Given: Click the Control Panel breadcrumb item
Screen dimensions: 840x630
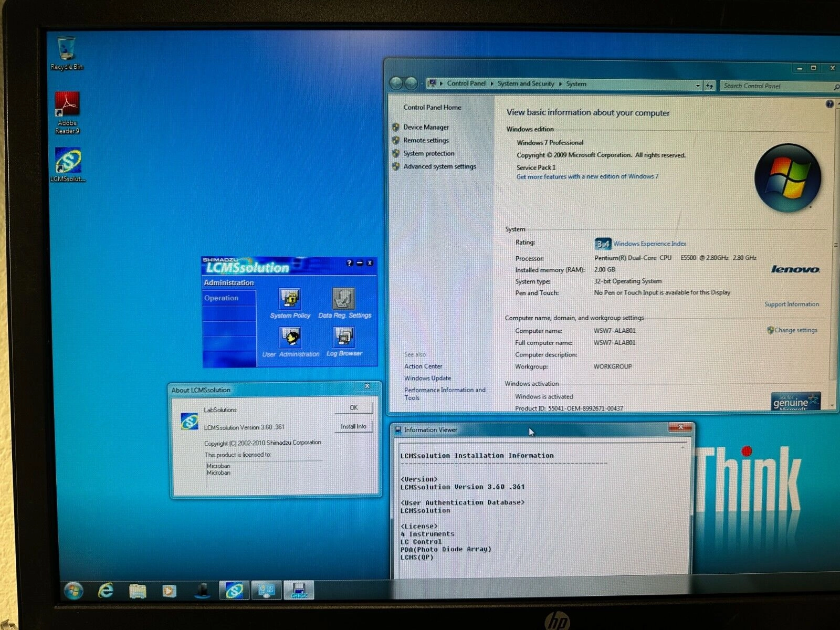Looking at the screenshot, I should point(466,83).
